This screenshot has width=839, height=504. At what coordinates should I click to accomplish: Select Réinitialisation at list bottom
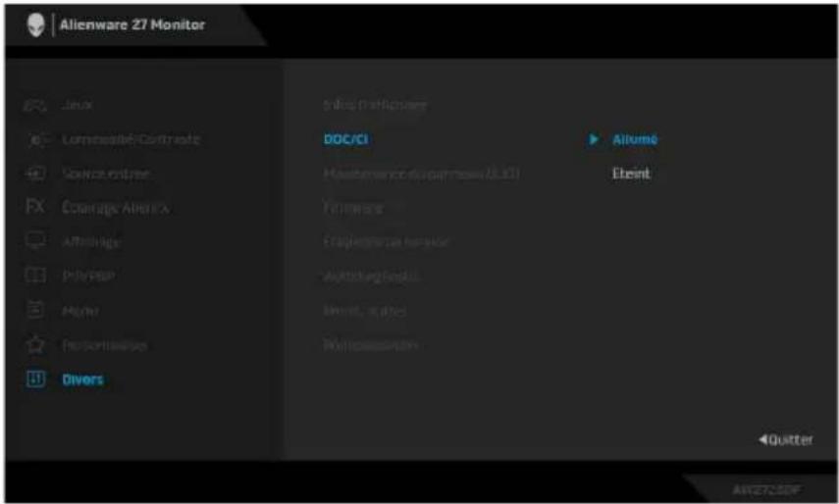(x=370, y=345)
